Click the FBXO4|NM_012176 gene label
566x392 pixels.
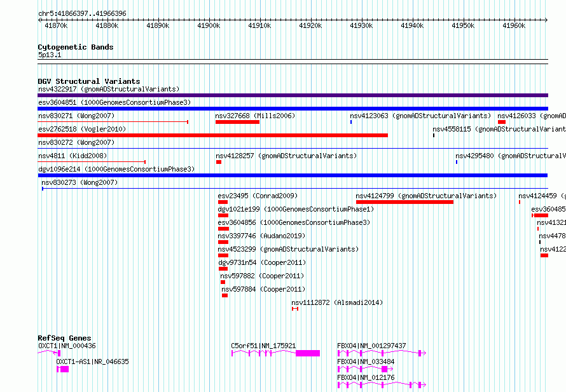point(366,377)
